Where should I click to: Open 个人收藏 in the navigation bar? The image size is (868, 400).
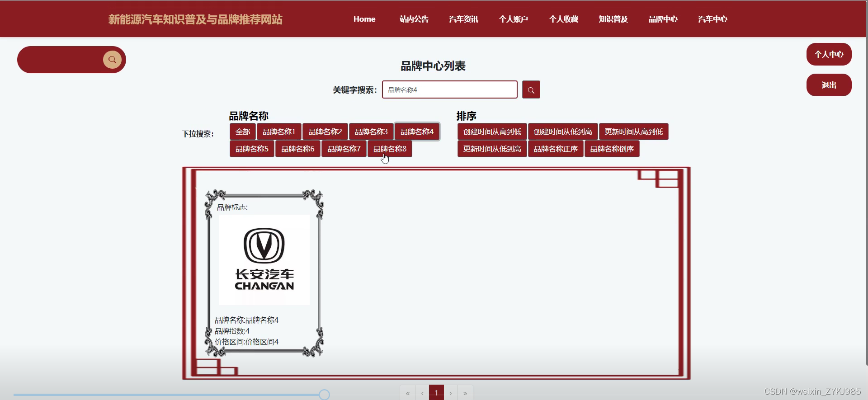tap(563, 19)
